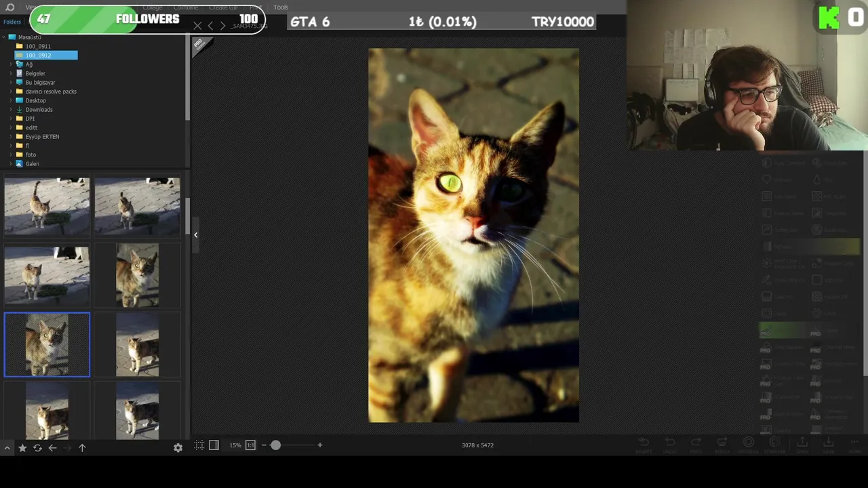
Task: Click the folder tree scrollbar
Action: (x=187, y=78)
